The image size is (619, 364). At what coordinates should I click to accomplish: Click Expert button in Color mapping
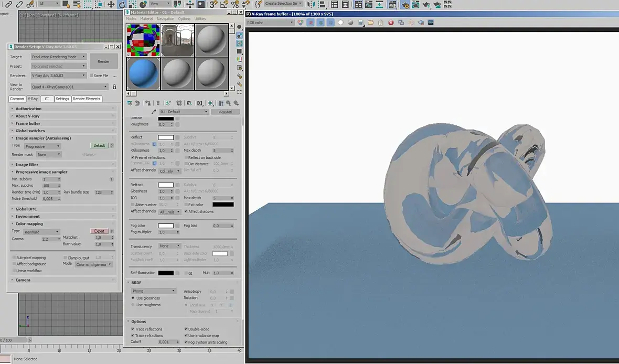pyautogui.click(x=99, y=231)
